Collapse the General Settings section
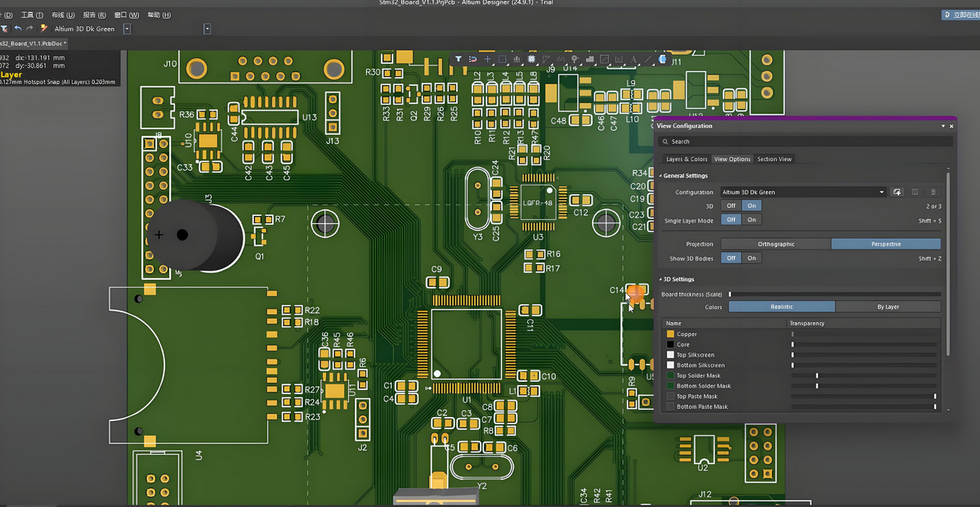The width and height of the screenshot is (980, 507). 660,177
